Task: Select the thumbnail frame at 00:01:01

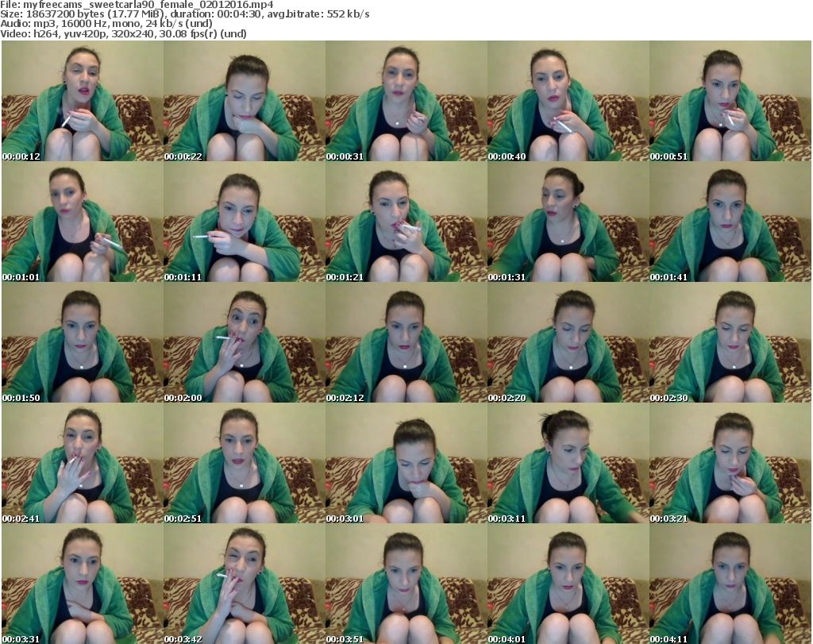Action: click(x=83, y=222)
